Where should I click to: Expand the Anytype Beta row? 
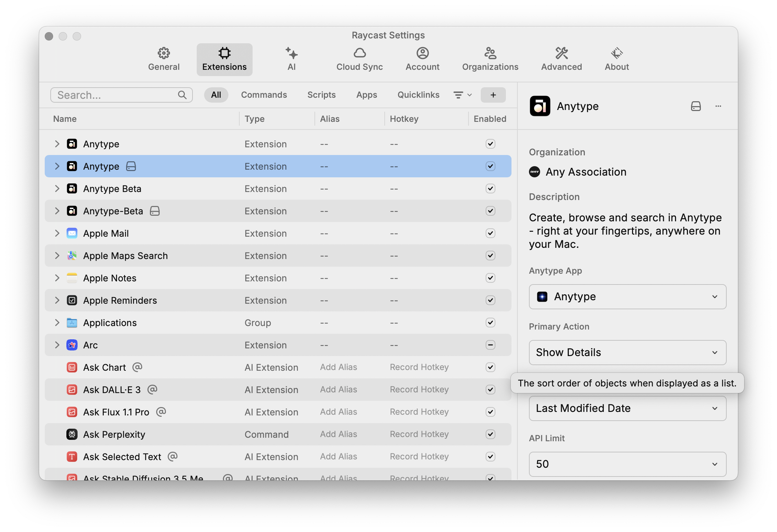pos(57,189)
